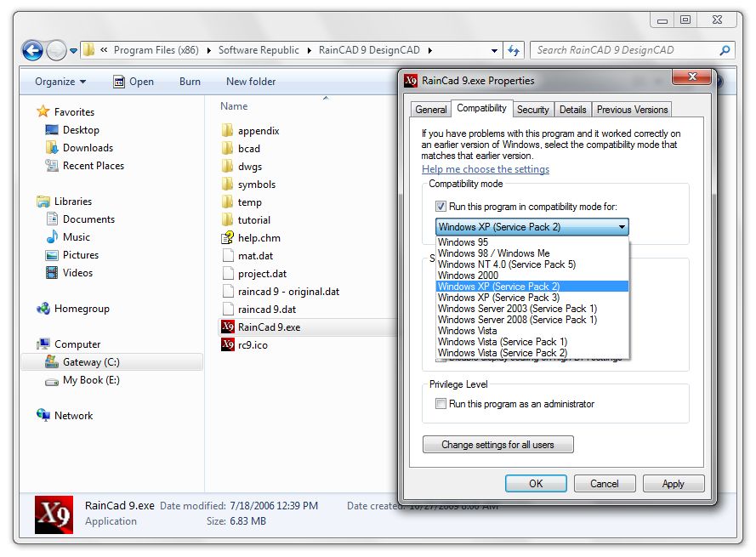
Task: Click Change settings for all users
Action: (x=498, y=444)
